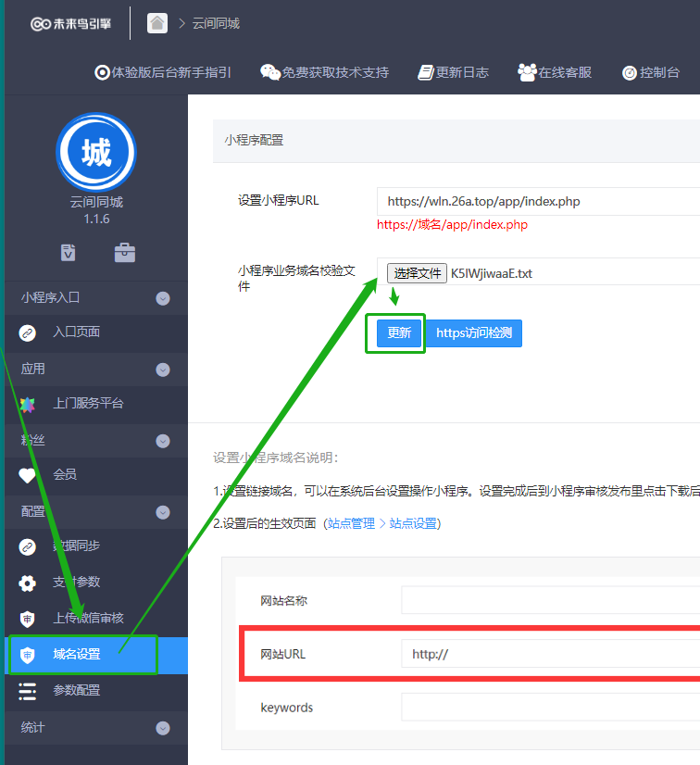Open 入口页面 in the sidebar

(76, 332)
